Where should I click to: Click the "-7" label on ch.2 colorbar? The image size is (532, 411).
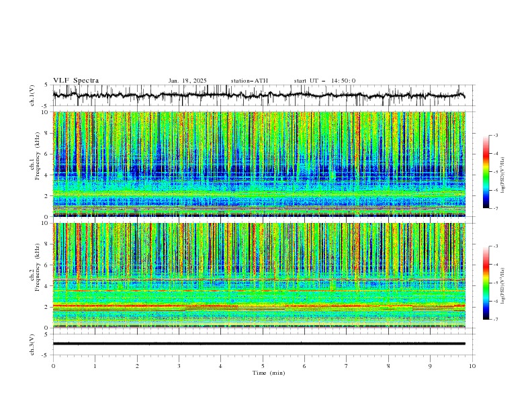click(x=496, y=319)
